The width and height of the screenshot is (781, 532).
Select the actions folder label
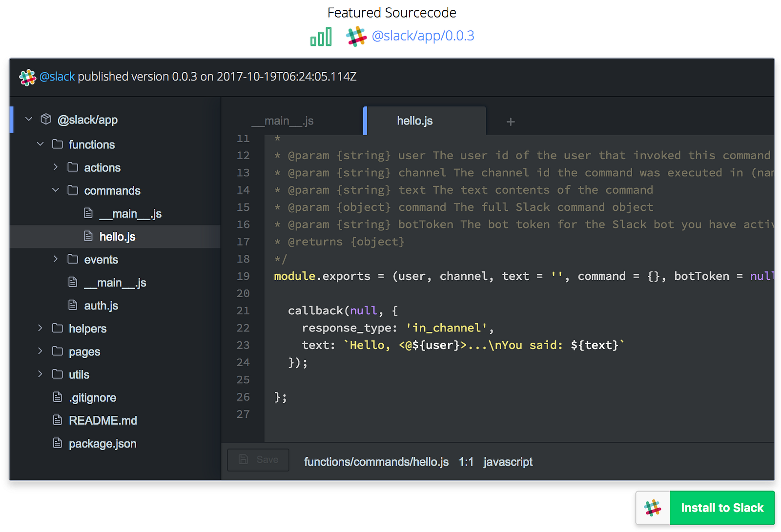point(102,167)
